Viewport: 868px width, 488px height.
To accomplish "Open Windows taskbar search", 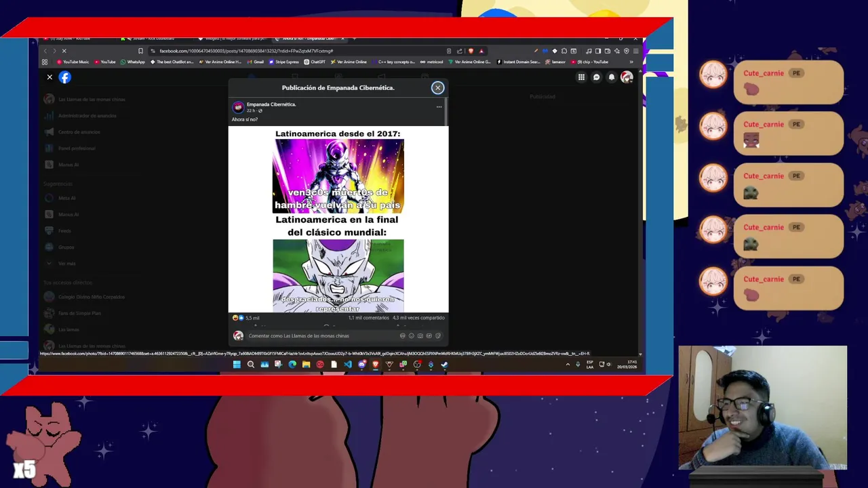I will [250, 365].
